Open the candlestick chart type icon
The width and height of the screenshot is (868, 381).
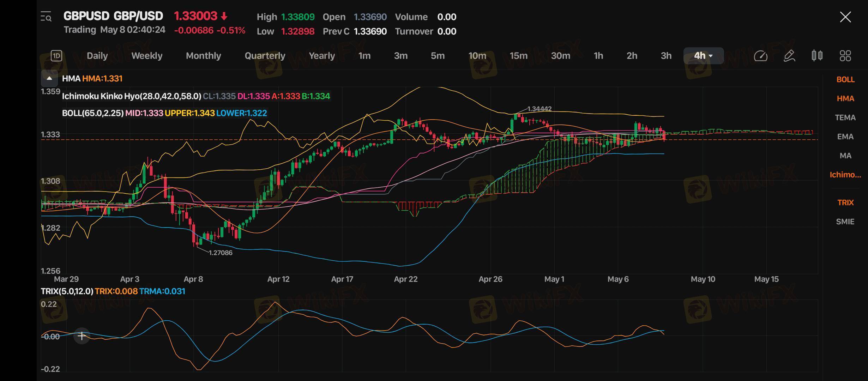pos(817,56)
